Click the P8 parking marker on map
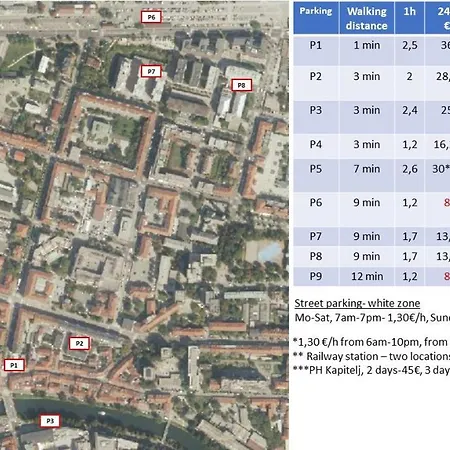The image size is (450, 450). tap(241, 85)
